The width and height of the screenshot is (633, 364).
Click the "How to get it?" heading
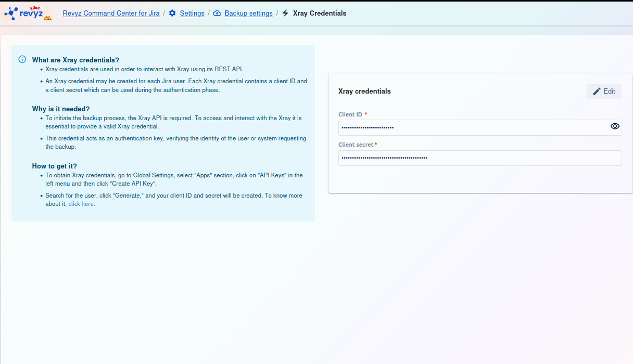54,166
